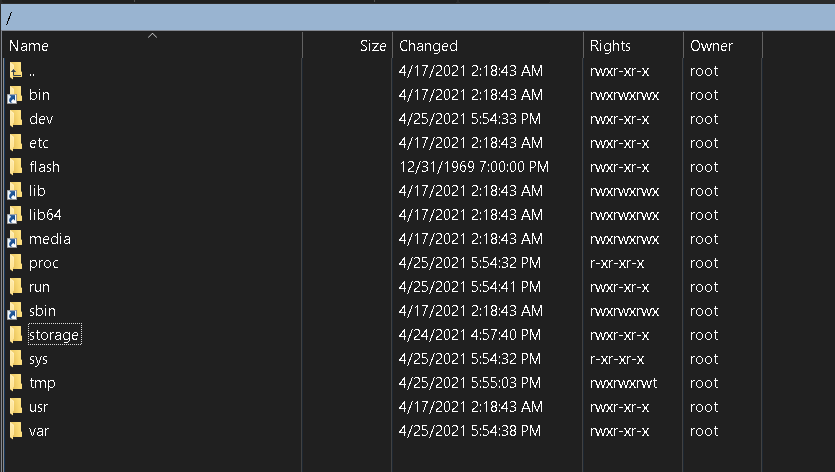Click the usr directory name
The width and height of the screenshot is (835, 472).
pos(38,407)
